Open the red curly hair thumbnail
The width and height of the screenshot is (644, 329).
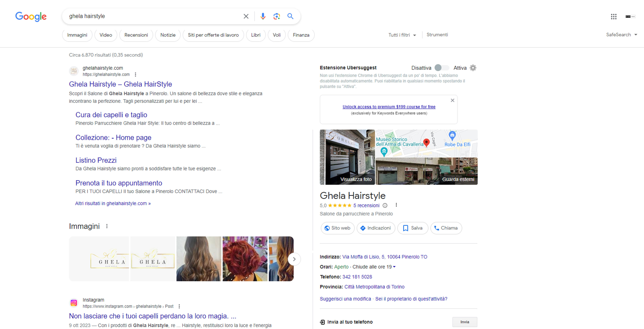(245, 259)
